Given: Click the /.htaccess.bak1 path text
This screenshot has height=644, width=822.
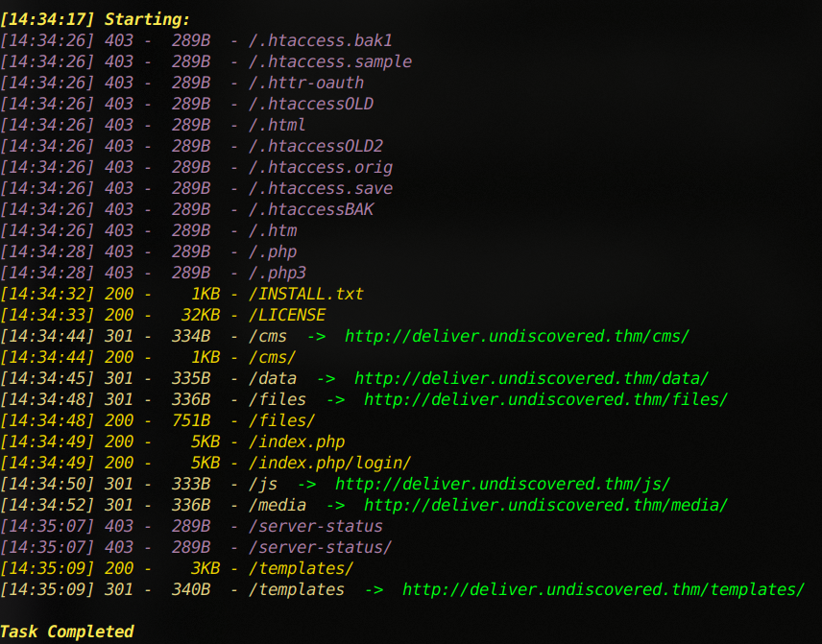Looking at the screenshot, I should pos(321,41).
